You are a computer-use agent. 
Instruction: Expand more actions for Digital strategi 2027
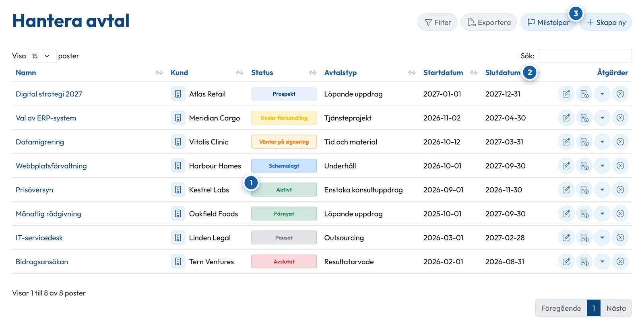point(602,94)
